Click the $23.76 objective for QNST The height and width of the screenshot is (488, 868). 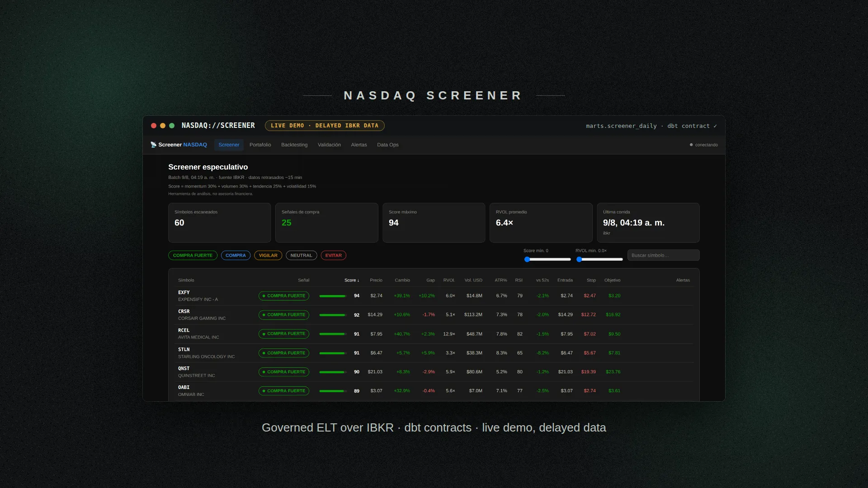click(613, 372)
